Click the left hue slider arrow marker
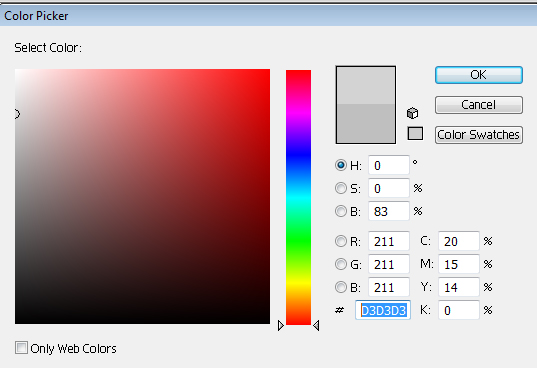537x368 pixels. click(x=281, y=326)
